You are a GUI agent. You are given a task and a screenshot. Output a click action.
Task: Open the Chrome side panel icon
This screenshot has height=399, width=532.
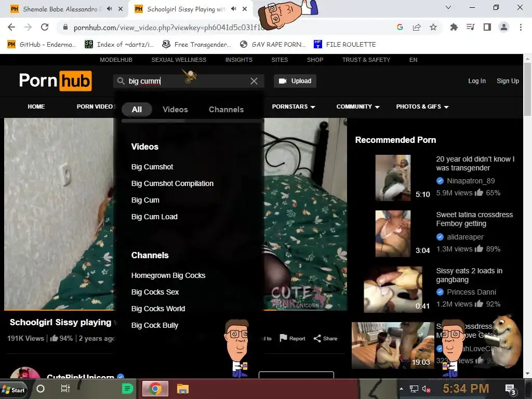[487, 27]
